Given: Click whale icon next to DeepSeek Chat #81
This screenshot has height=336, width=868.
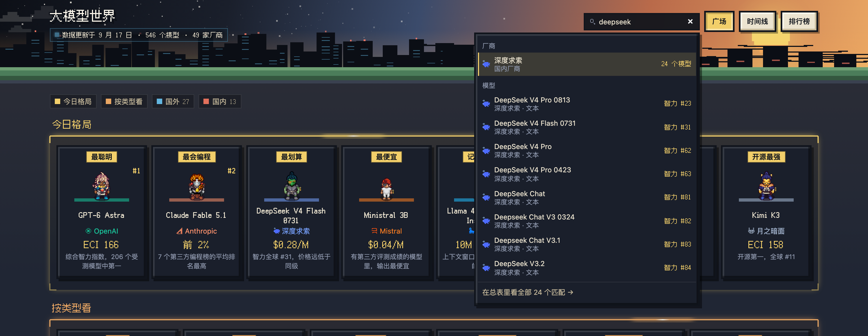Looking at the screenshot, I should tap(486, 197).
